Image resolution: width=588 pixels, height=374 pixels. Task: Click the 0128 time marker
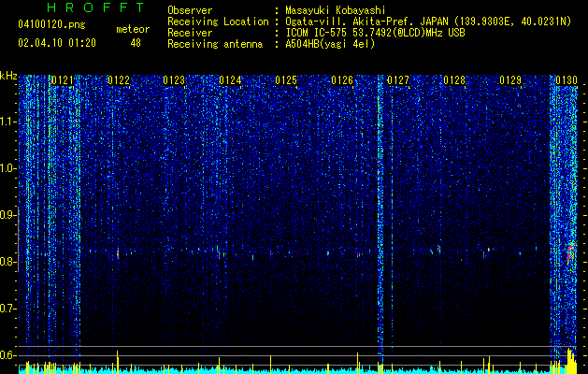point(454,80)
